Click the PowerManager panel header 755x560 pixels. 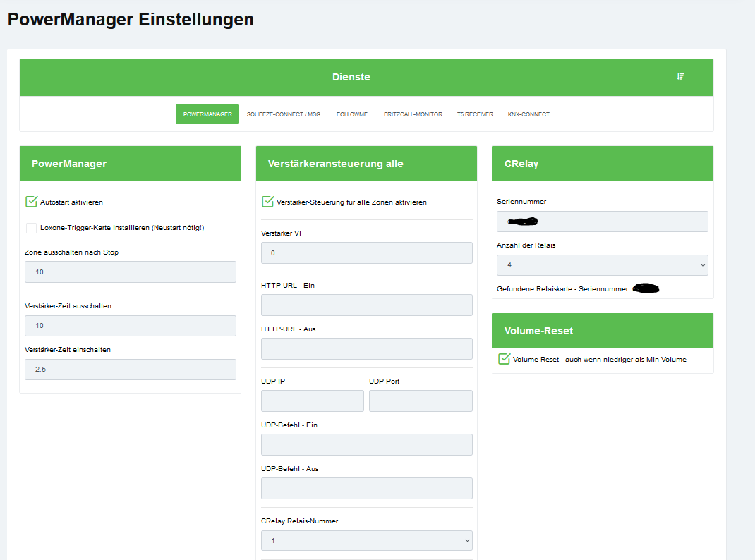pyautogui.click(x=131, y=164)
